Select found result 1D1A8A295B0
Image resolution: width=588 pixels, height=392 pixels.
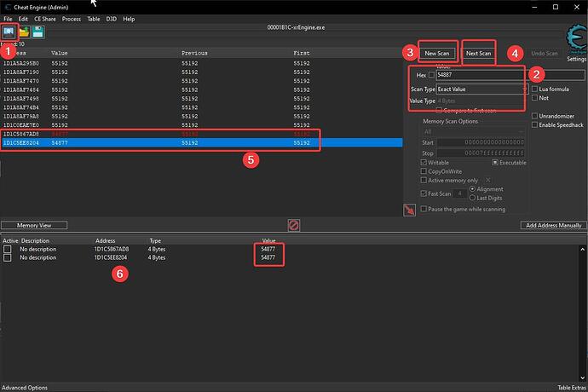tap(201, 63)
